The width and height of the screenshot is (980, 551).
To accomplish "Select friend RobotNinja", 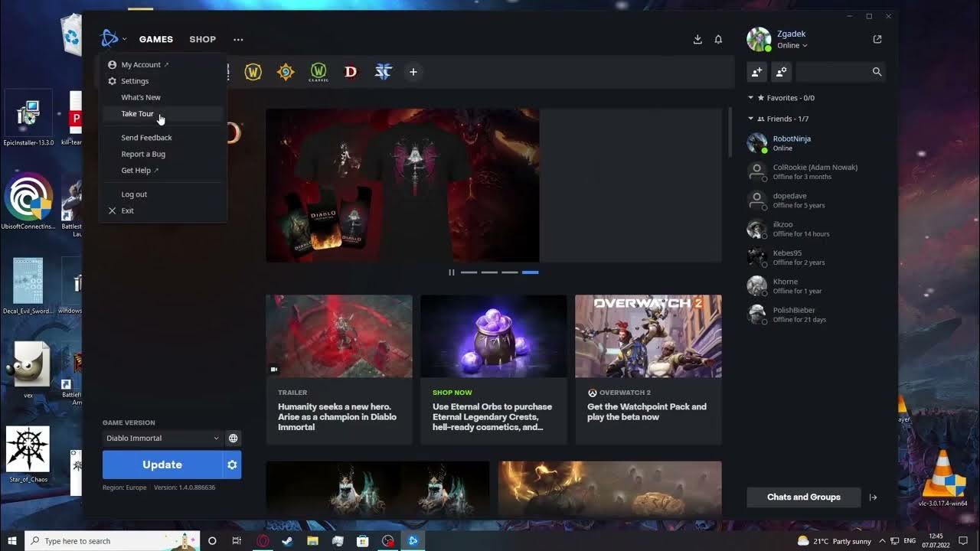I will pos(814,143).
